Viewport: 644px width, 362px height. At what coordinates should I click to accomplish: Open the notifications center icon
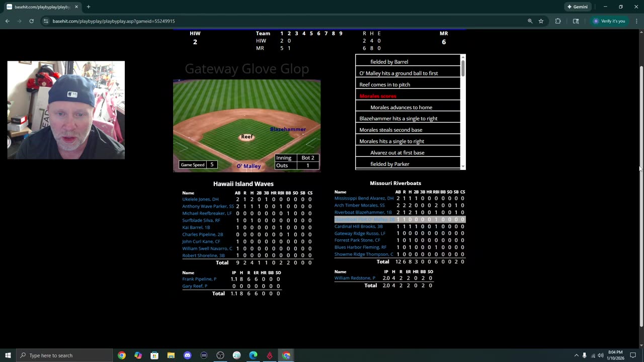633,355
